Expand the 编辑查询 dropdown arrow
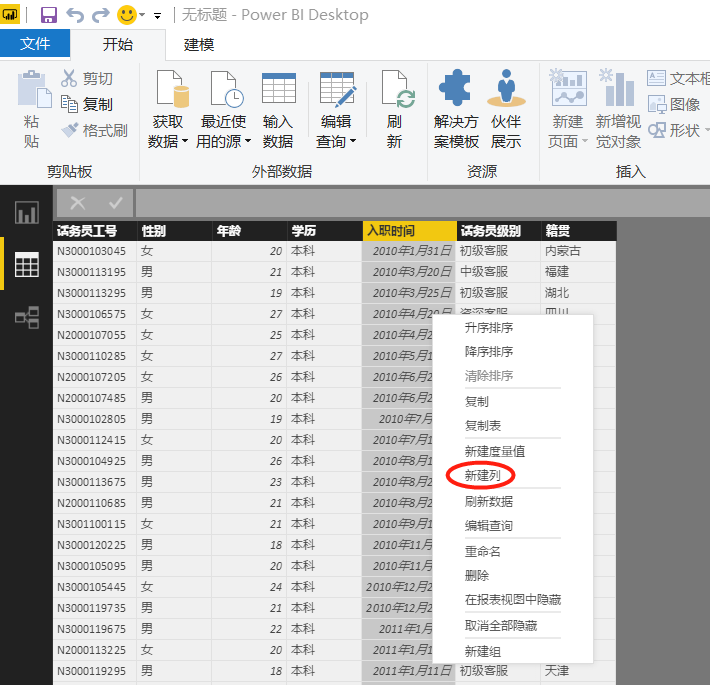 click(x=353, y=141)
